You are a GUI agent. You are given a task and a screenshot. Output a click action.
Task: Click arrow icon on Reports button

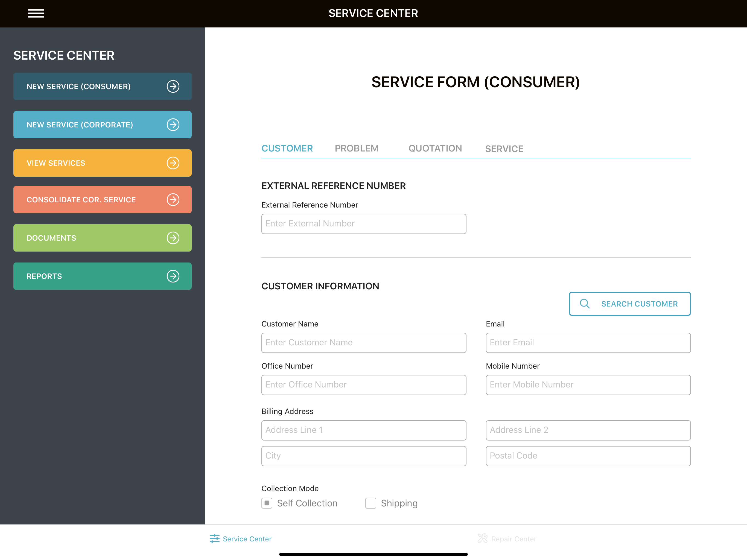[173, 276]
